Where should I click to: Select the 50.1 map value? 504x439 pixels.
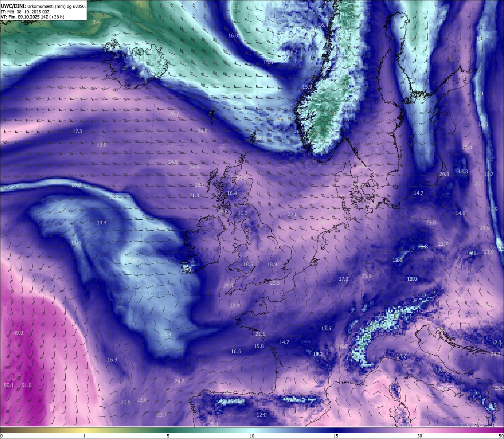coord(9,385)
